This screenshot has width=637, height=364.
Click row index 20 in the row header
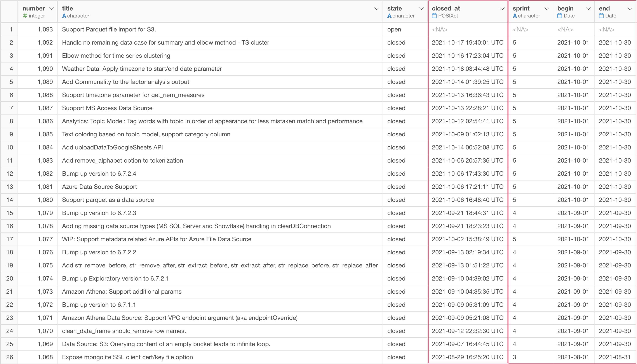pos(9,279)
